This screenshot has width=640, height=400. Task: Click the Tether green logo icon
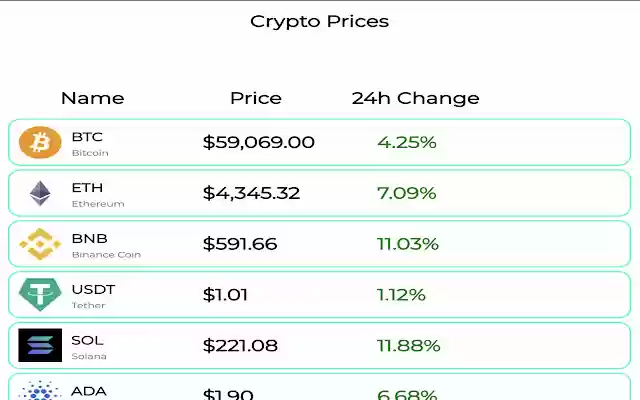pos(40,295)
